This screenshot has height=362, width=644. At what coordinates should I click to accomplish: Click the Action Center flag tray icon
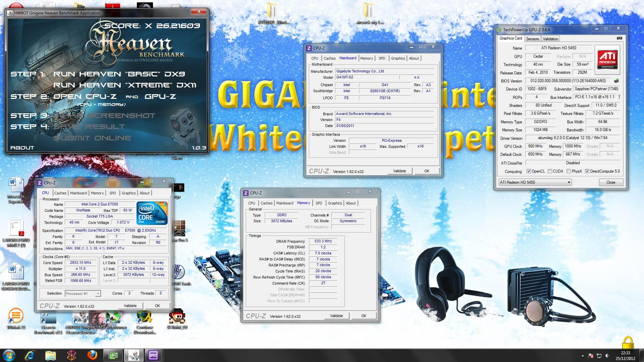pyautogui.click(x=591, y=356)
